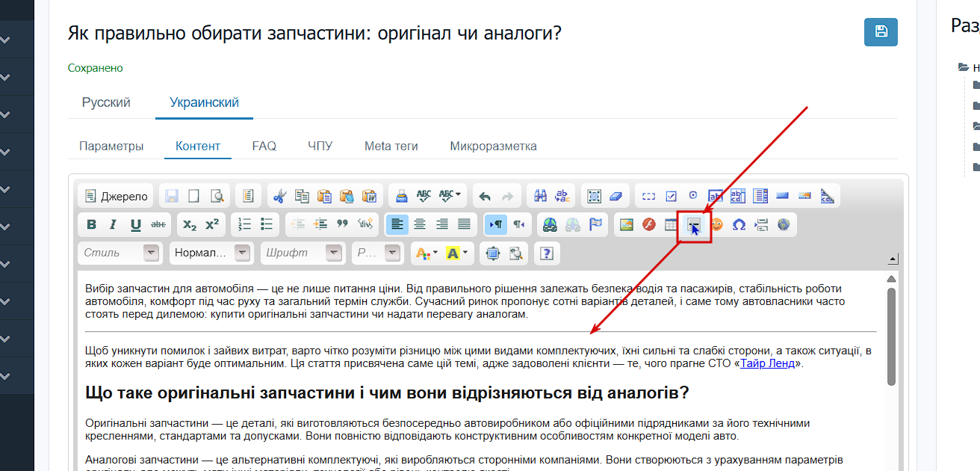Screen dimensions: 980x471
Task: Toggle subscript formatting
Action: (x=190, y=224)
